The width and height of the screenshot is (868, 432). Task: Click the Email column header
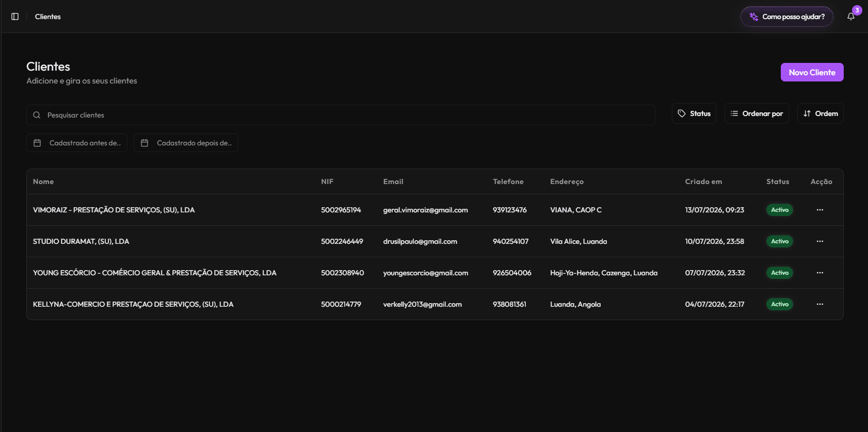coord(393,181)
